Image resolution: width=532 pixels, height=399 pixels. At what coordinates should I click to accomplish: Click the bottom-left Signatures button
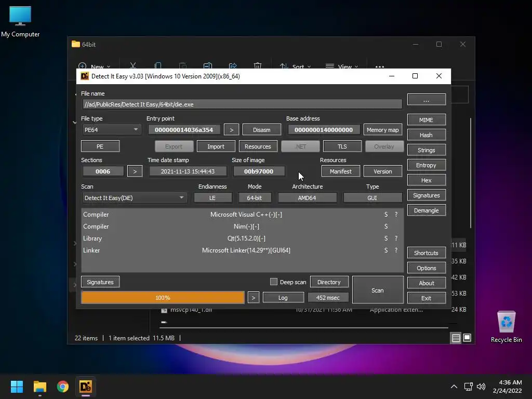pos(100,282)
